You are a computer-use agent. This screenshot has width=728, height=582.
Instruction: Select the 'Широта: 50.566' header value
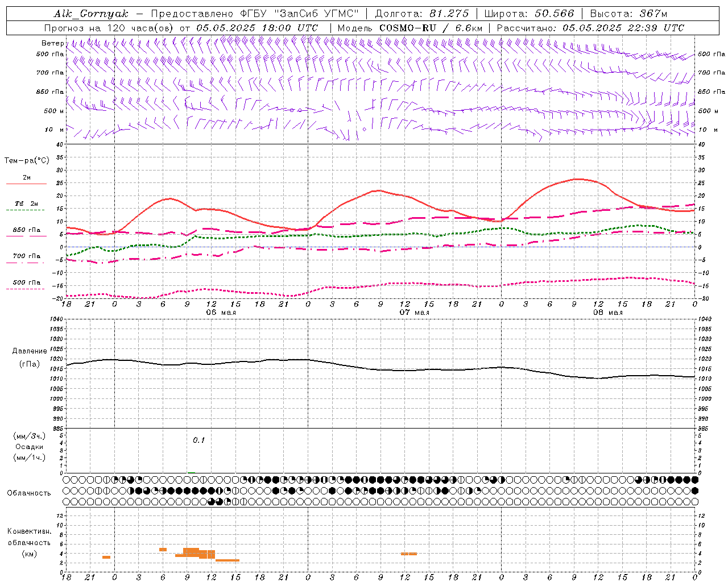tap(528, 14)
